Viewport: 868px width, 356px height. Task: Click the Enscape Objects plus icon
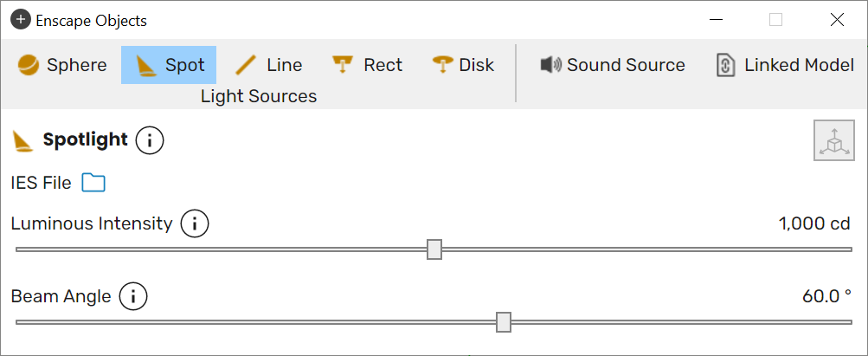[x=21, y=21]
